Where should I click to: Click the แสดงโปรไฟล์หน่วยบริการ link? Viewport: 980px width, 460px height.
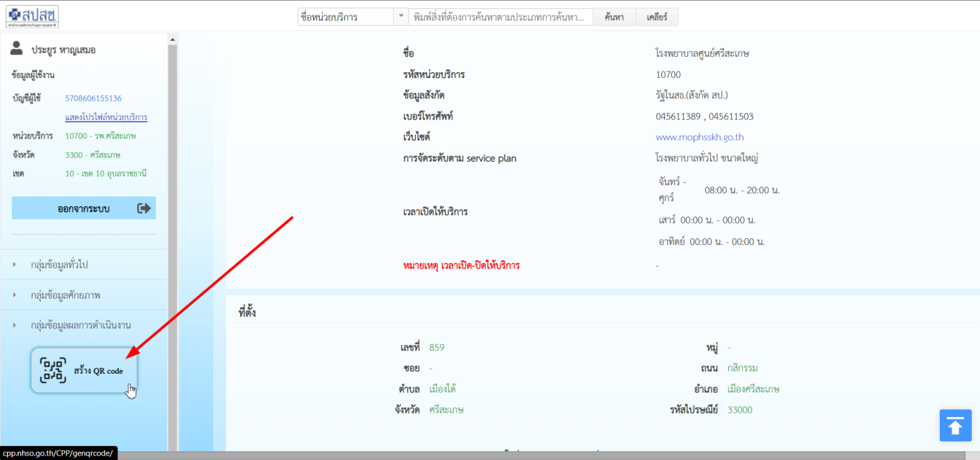point(107,117)
